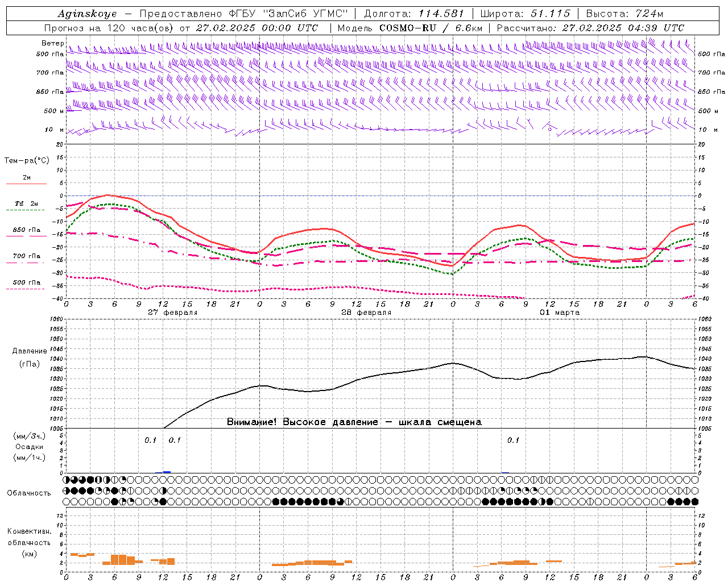Click the 'Внимание! Высокое давление – шкала смещена' warning
Image resolution: width=728 pixels, height=582 pixels.
pyautogui.click(x=354, y=422)
